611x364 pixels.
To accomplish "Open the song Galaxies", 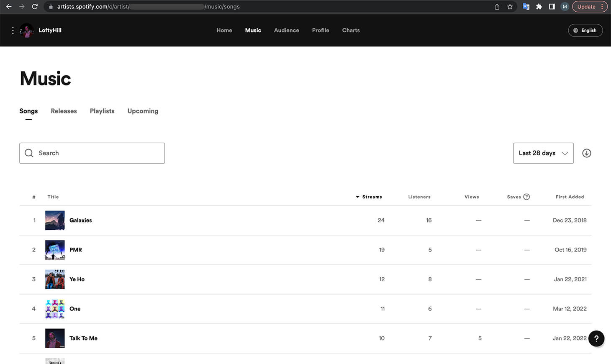I will pyautogui.click(x=80, y=220).
